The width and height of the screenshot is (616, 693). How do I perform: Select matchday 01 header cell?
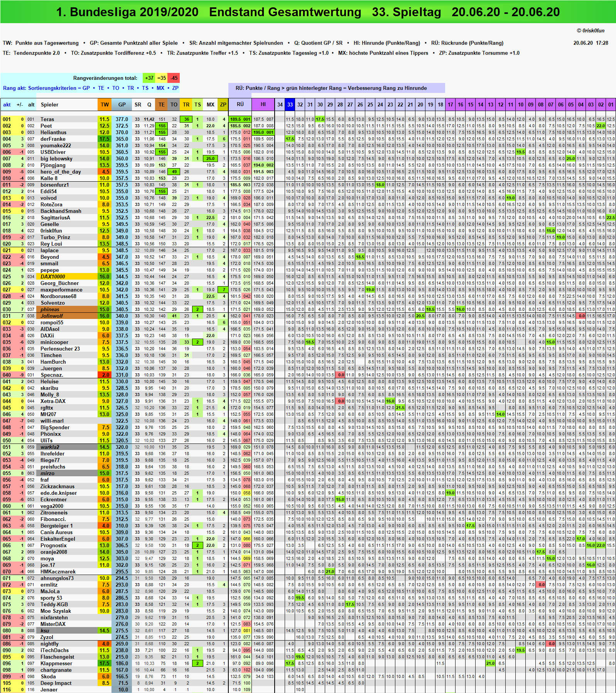pyautogui.click(x=611, y=105)
